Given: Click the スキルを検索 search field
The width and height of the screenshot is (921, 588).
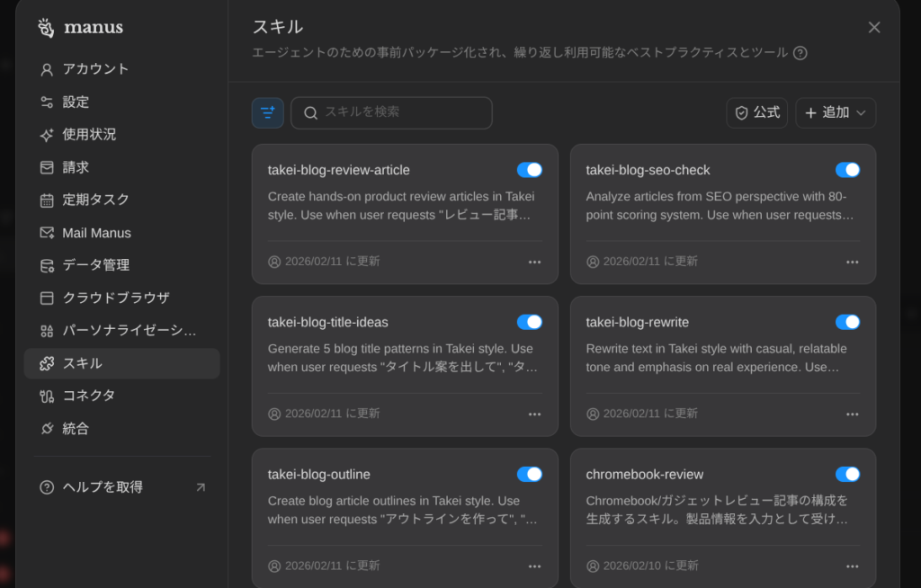Looking at the screenshot, I should [400, 112].
